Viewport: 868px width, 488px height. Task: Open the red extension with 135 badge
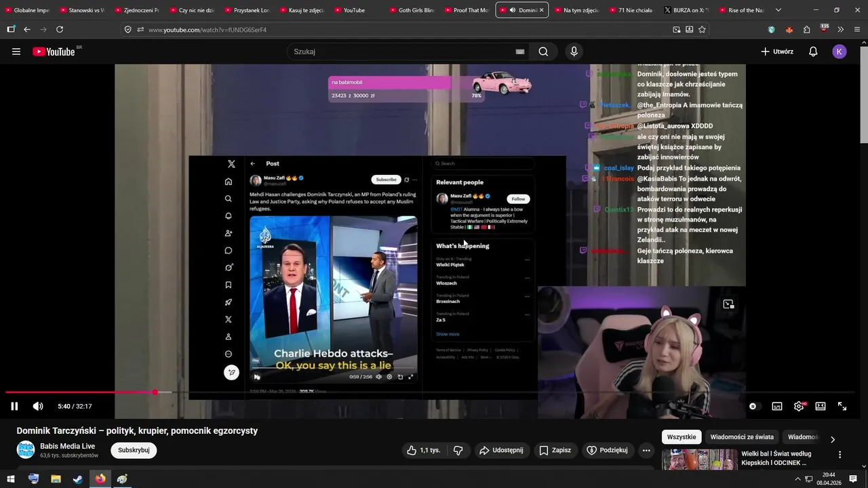tap(824, 28)
